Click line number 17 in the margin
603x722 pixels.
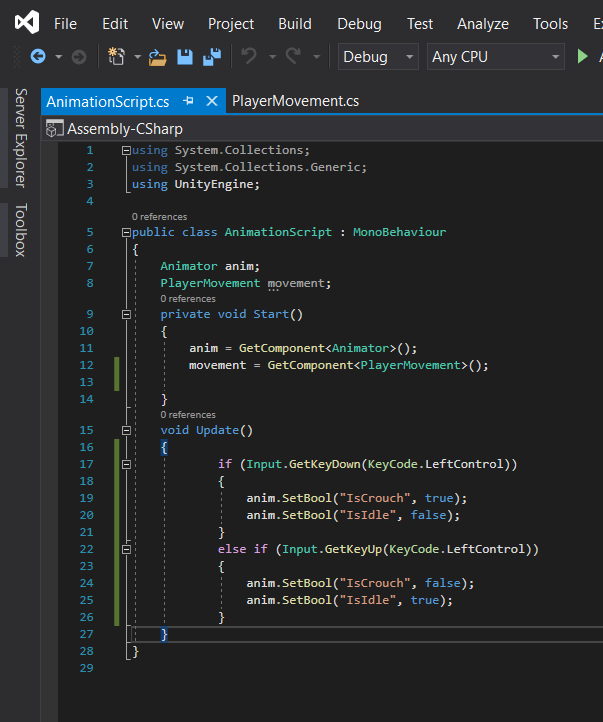coord(87,464)
